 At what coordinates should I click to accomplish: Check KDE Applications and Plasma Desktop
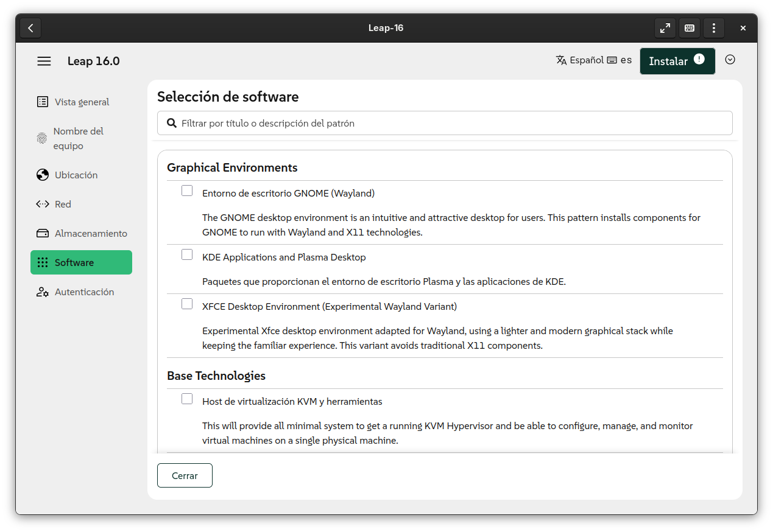[x=187, y=255]
